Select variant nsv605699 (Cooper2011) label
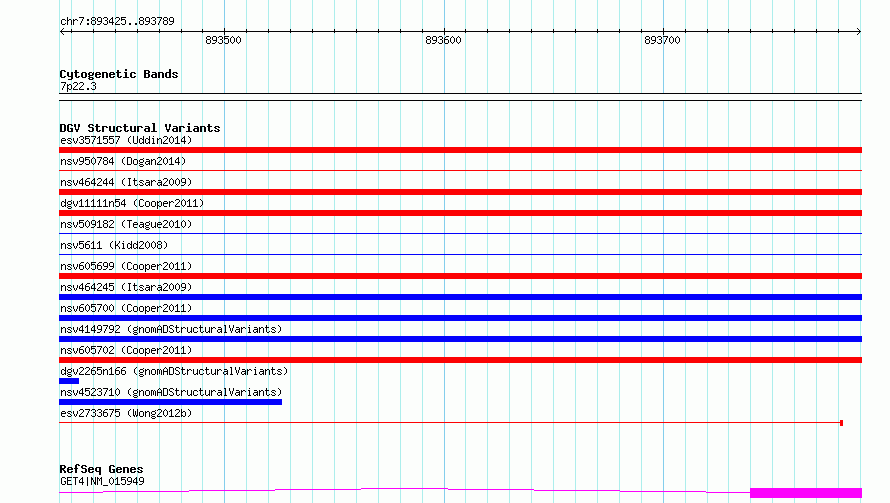The width and height of the screenshot is (890, 503). click(126, 266)
